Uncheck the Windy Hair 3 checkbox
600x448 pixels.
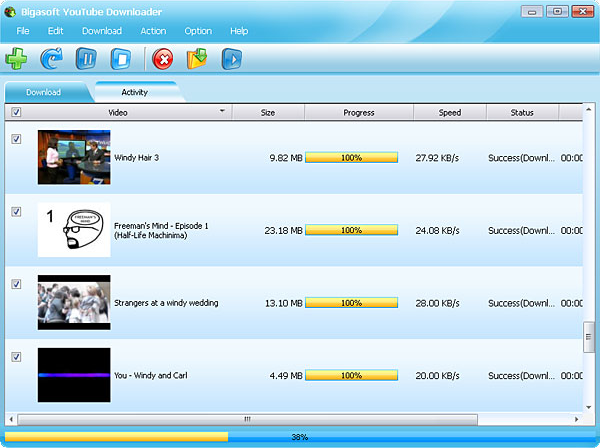point(16,139)
